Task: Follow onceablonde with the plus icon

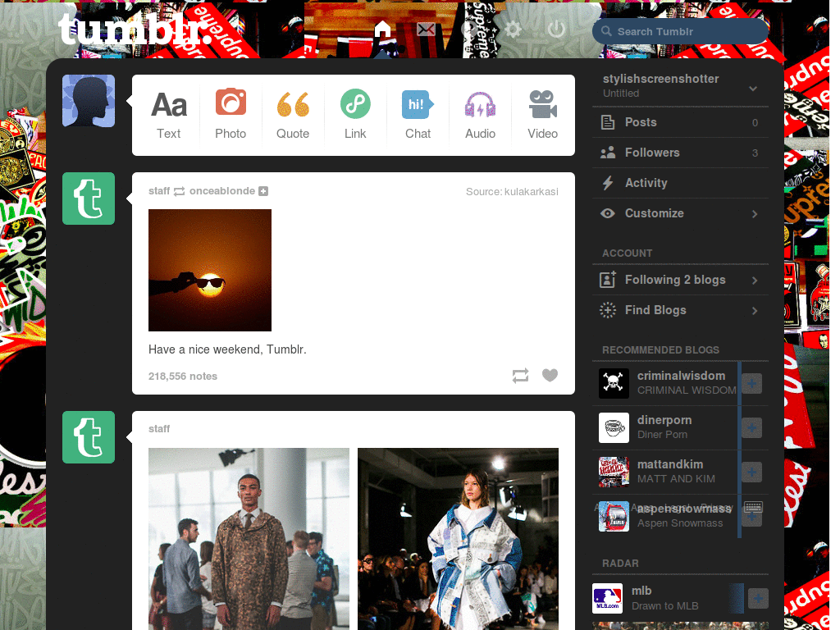Action: pyautogui.click(x=263, y=191)
